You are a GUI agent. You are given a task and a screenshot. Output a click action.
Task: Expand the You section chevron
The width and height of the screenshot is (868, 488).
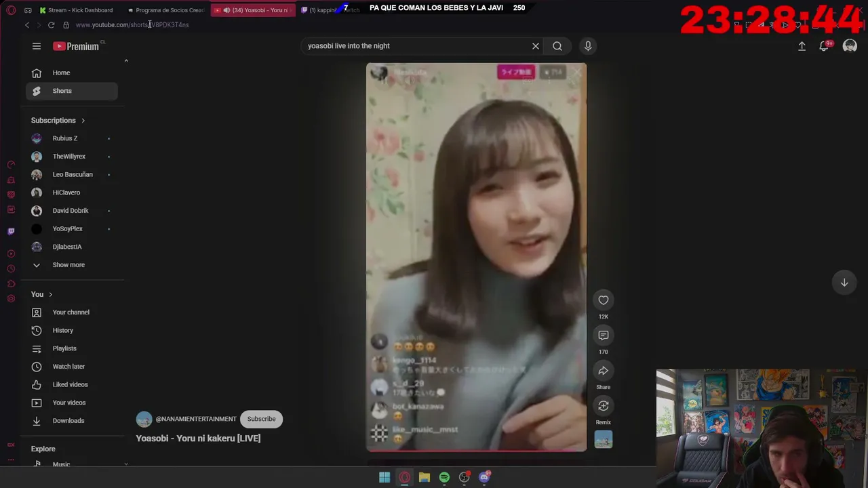[x=50, y=294]
